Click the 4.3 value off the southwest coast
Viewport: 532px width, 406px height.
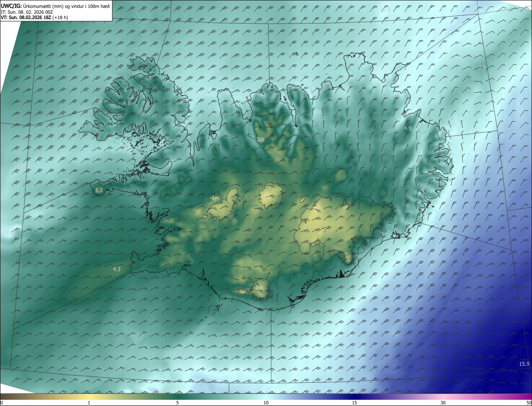click(x=116, y=269)
